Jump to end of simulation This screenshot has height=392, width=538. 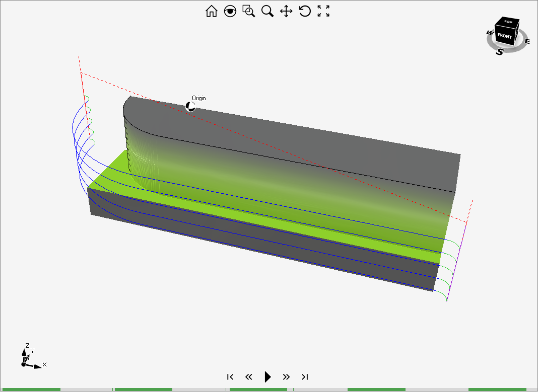point(305,377)
